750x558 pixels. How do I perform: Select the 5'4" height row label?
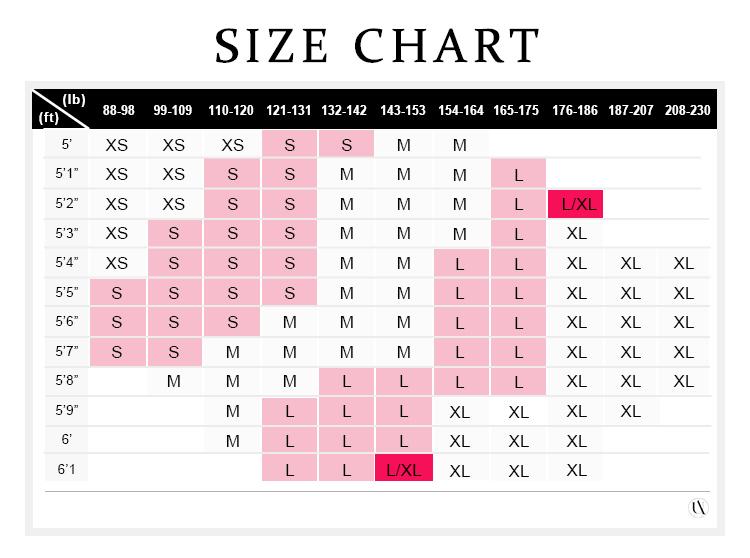pyautogui.click(x=67, y=263)
